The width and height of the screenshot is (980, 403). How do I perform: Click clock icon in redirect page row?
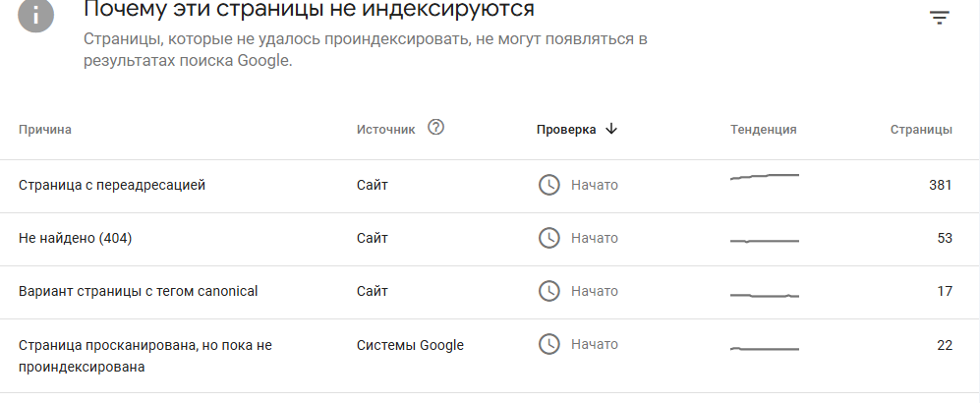(548, 185)
